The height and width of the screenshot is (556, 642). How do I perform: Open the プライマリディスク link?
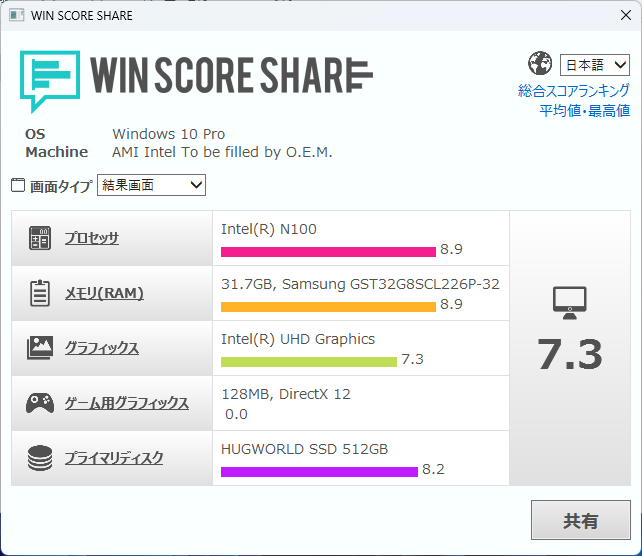[114, 458]
